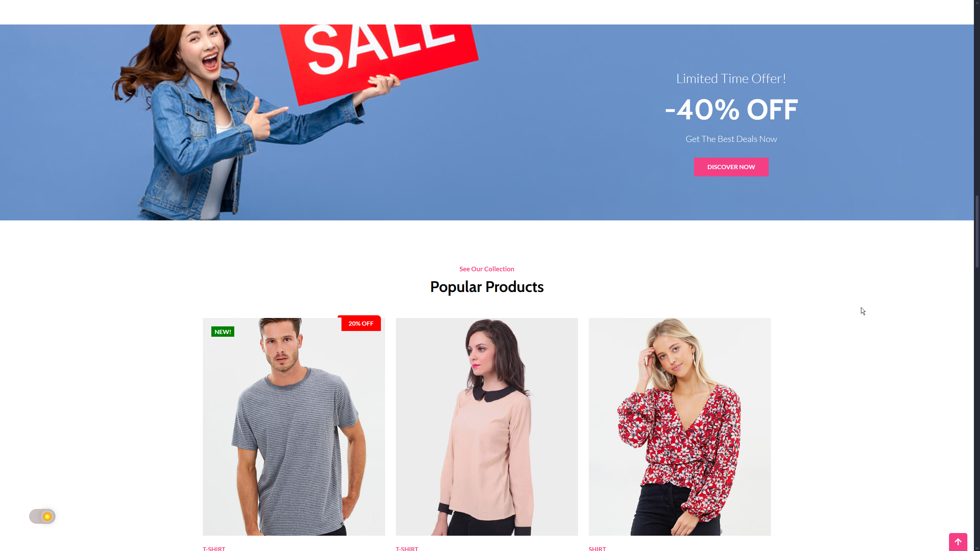The image size is (980, 551).
Task: Click the SHIRT category label
Action: click(x=597, y=548)
